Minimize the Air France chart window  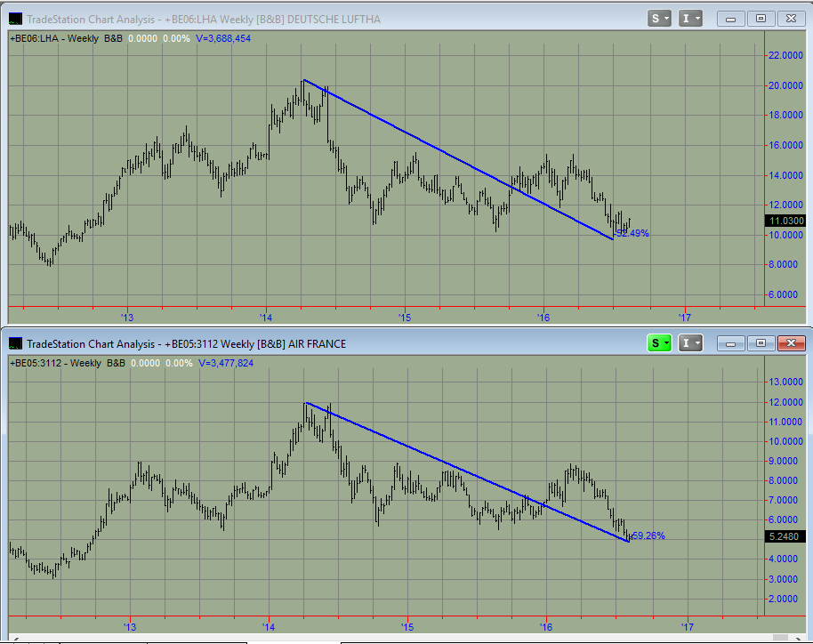(730, 343)
